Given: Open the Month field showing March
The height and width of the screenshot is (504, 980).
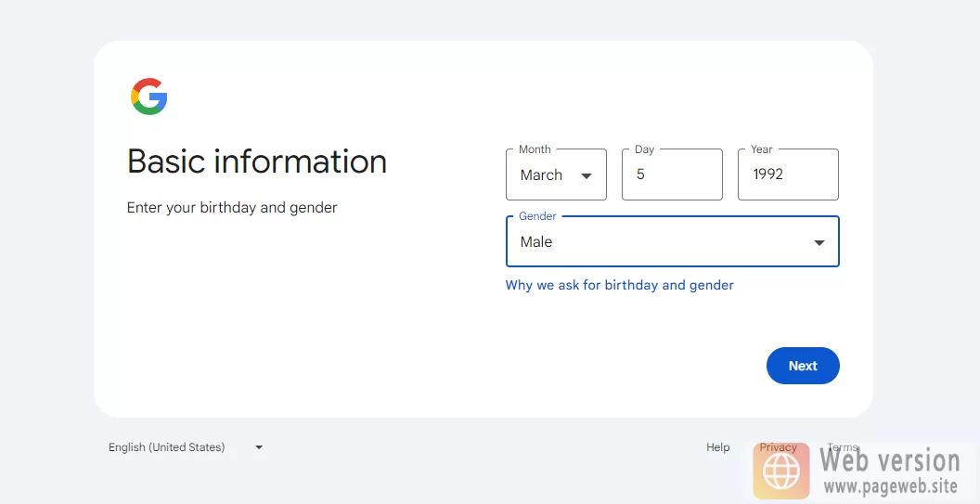Looking at the screenshot, I should point(555,174).
